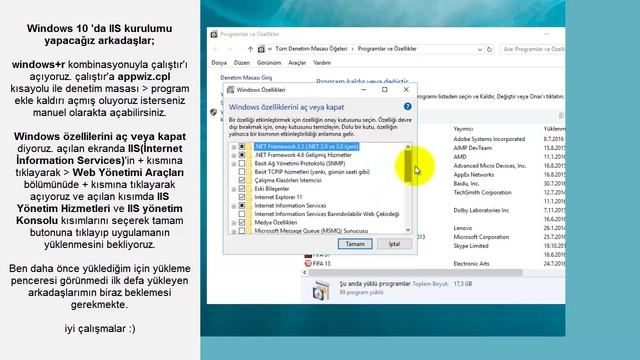The width and height of the screenshot is (640, 360).
Task: Select .NET Framework 3.5 feature label
Action: pyautogui.click(x=307, y=147)
